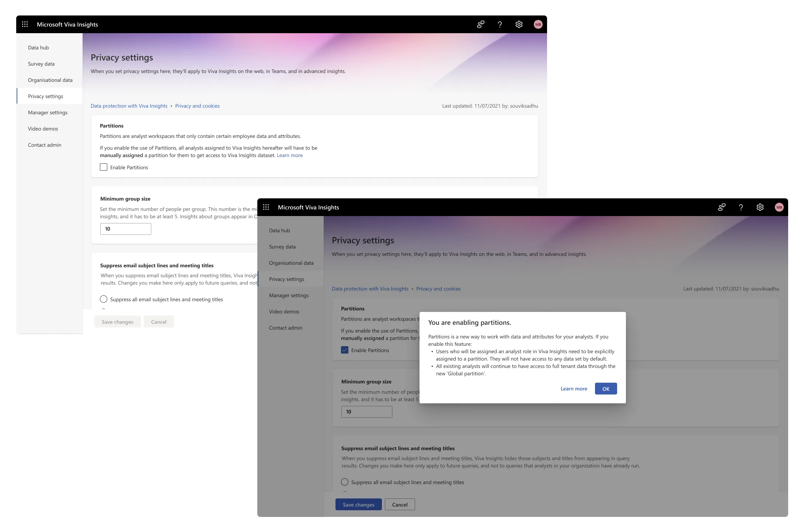Screen dimensions: 797x532
Task: Open Help using the question mark icon
Action: 500,24
